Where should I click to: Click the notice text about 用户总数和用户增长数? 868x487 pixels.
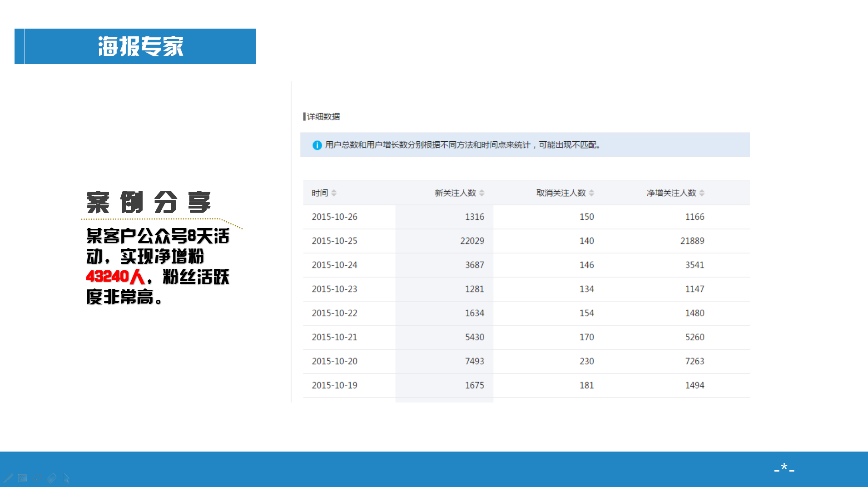point(463,145)
